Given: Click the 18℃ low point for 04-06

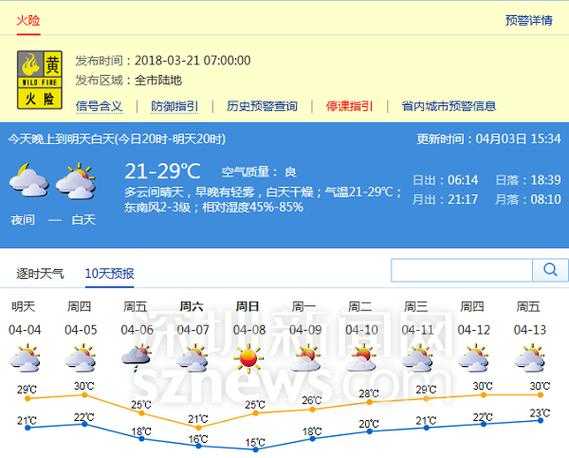Looking at the screenshot, I should point(142,439).
